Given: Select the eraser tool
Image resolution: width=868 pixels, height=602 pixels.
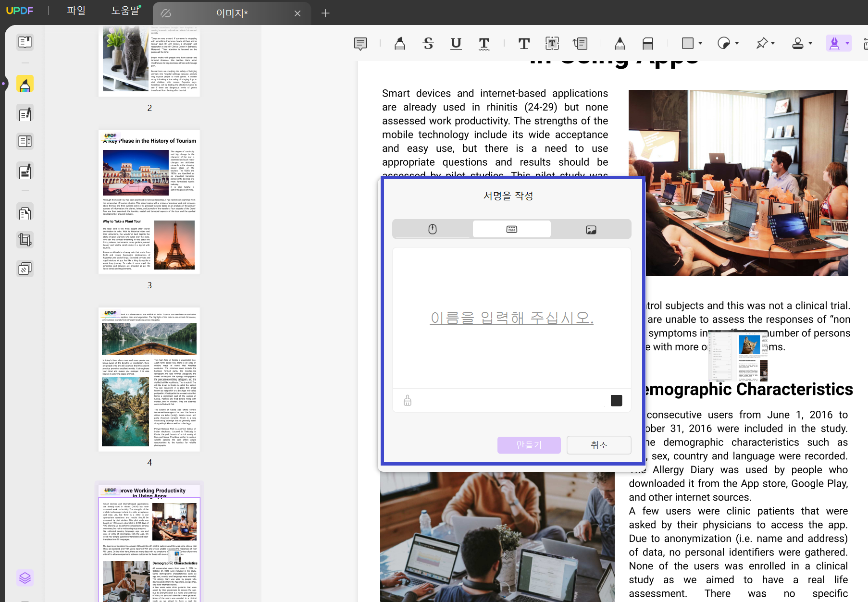Looking at the screenshot, I should pos(647,44).
